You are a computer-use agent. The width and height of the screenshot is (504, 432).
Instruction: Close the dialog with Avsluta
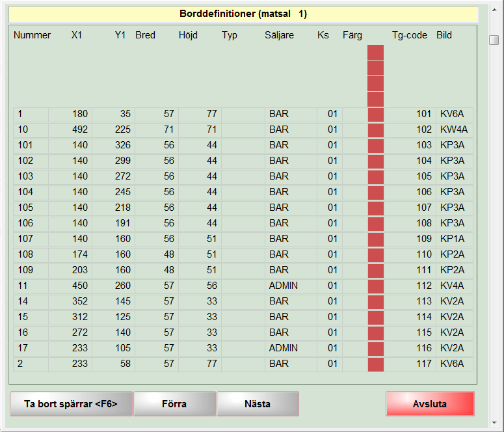click(430, 403)
